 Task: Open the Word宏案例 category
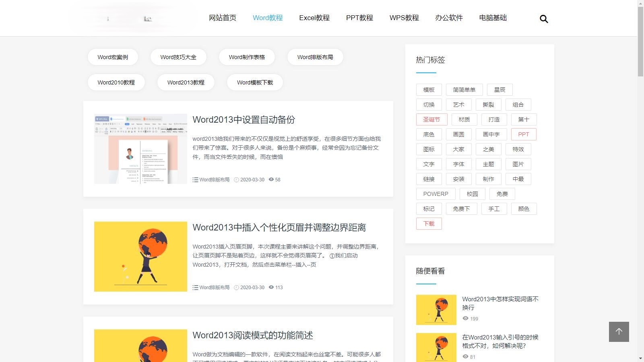pyautogui.click(x=113, y=57)
